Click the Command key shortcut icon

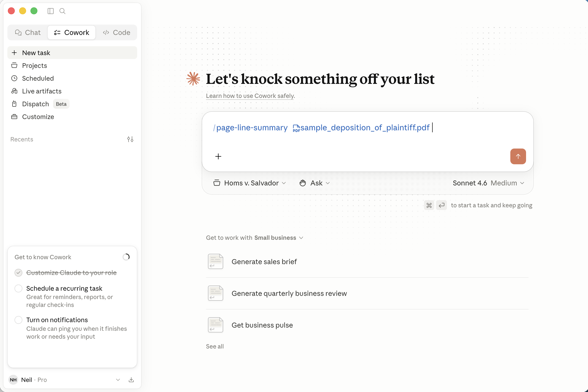click(429, 205)
